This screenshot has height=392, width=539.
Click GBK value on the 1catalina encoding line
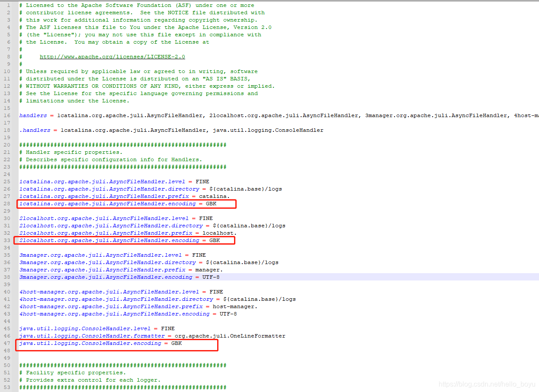(211, 204)
